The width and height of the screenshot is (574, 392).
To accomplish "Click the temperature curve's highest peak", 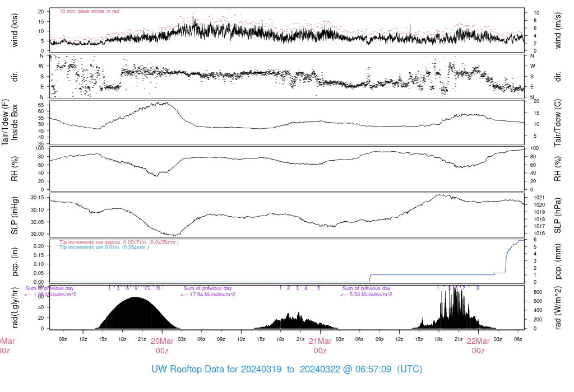I will 158,102.
